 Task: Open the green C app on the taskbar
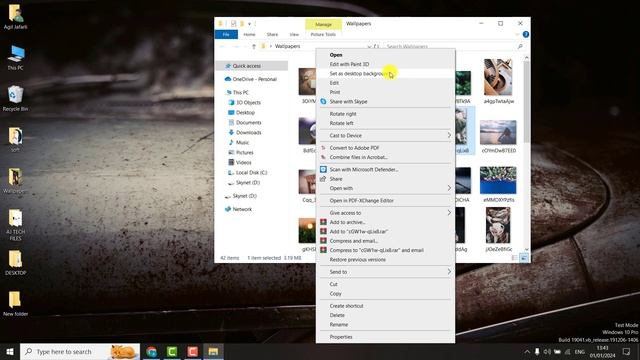[172, 351]
